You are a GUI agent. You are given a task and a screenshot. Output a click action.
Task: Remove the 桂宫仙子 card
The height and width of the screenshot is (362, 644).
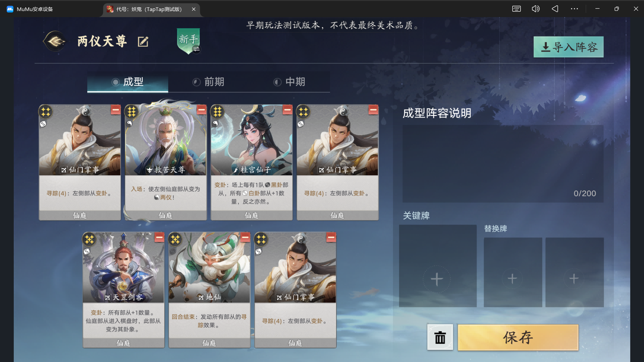click(x=287, y=110)
